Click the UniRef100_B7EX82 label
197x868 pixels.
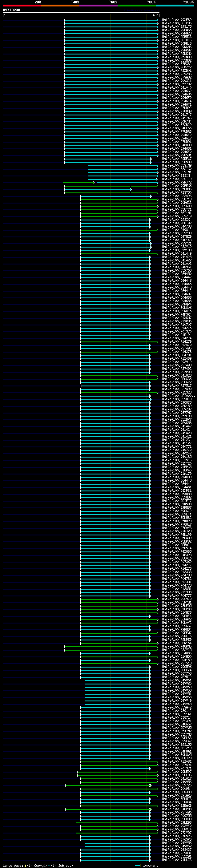[176, 64]
